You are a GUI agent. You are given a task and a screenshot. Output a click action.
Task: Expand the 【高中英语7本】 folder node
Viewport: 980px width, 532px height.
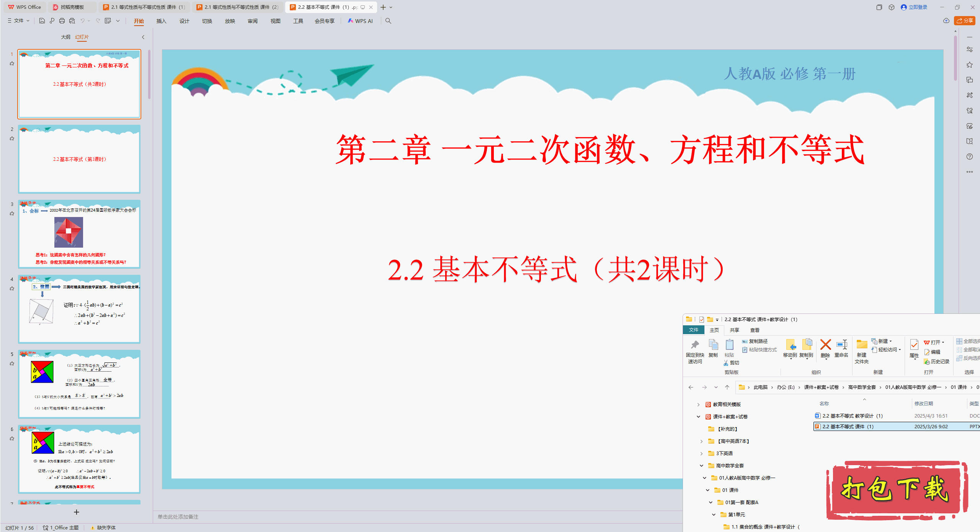tap(701, 441)
